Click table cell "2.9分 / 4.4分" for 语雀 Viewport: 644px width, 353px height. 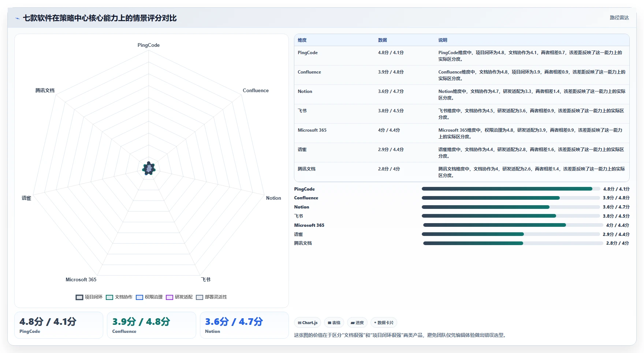[x=391, y=150]
